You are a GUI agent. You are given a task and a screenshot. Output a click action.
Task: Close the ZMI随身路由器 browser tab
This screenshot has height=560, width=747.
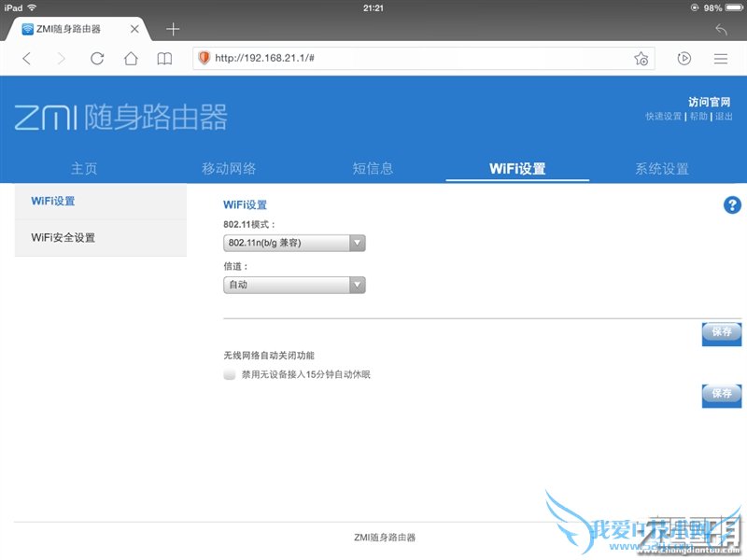pyautogui.click(x=134, y=29)
